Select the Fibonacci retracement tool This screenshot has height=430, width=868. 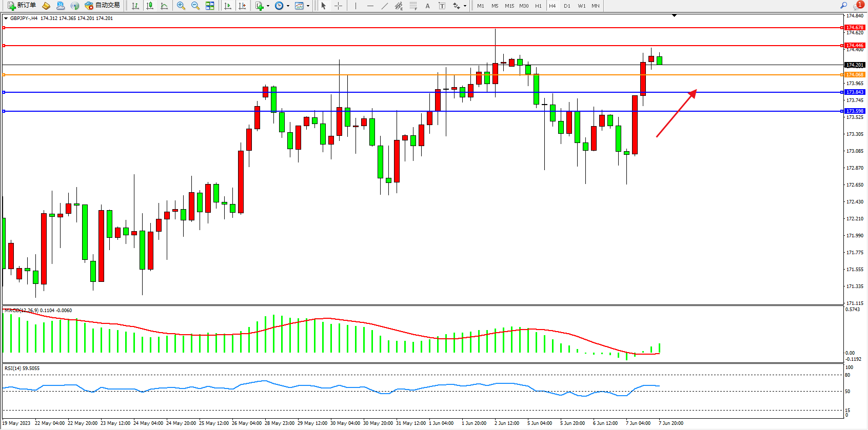pyautogui.click(x=413, y=6)
